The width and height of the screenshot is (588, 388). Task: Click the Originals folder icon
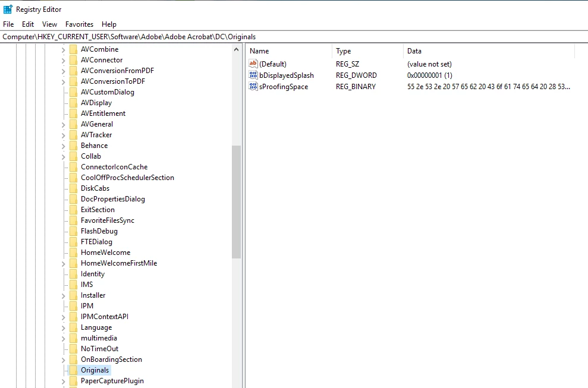tap(74, 370)
